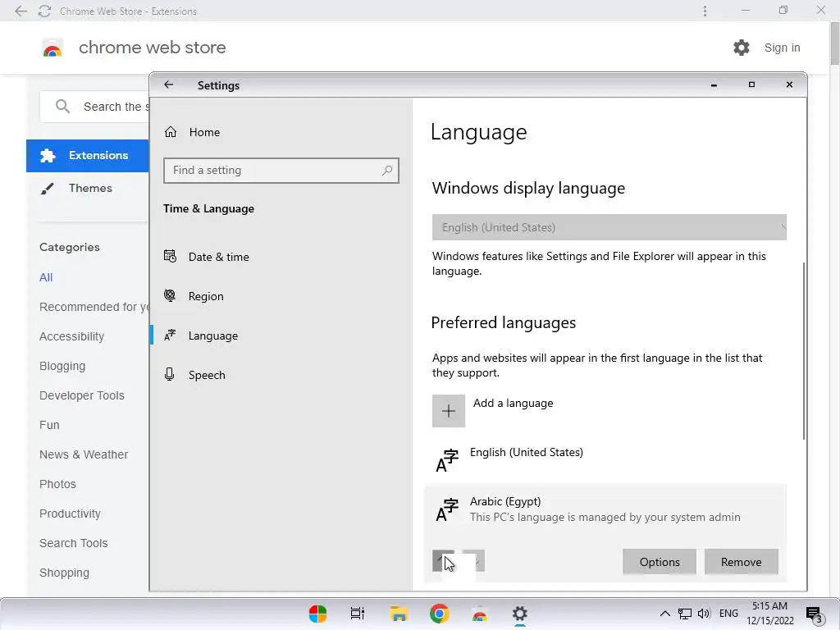This screenshot has height=630, width=840.
Task: Select All category in web store
Action: 46,277
